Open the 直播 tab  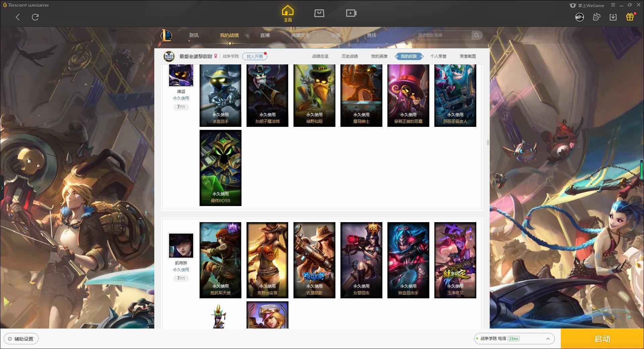pyautogui.click(x=265, y=35)
